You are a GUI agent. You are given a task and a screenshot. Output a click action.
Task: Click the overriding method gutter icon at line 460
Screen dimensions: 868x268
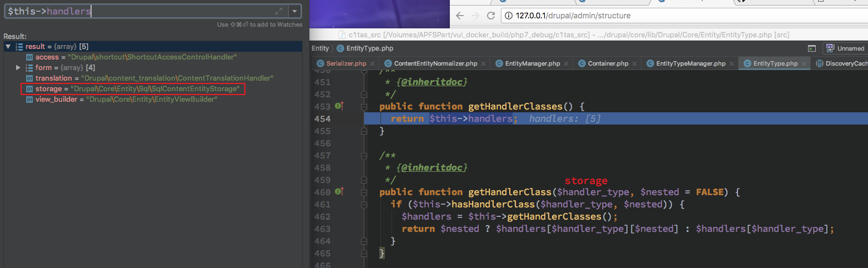click(339, 192)
